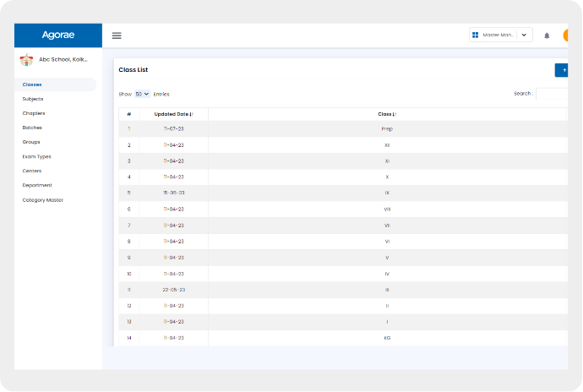The width and height of the screenshot is (583, 392).
Task: Click the KG class row
Action: point(387,338)
